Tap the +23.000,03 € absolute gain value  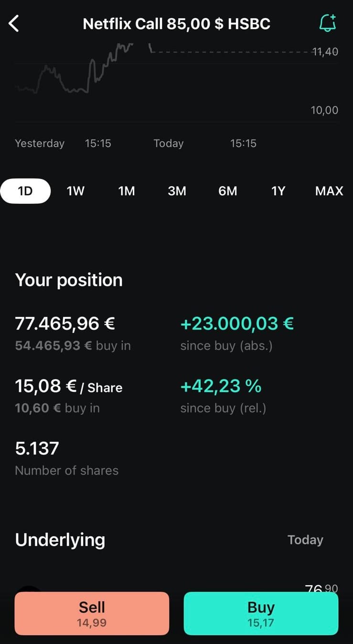pos(237,324)
